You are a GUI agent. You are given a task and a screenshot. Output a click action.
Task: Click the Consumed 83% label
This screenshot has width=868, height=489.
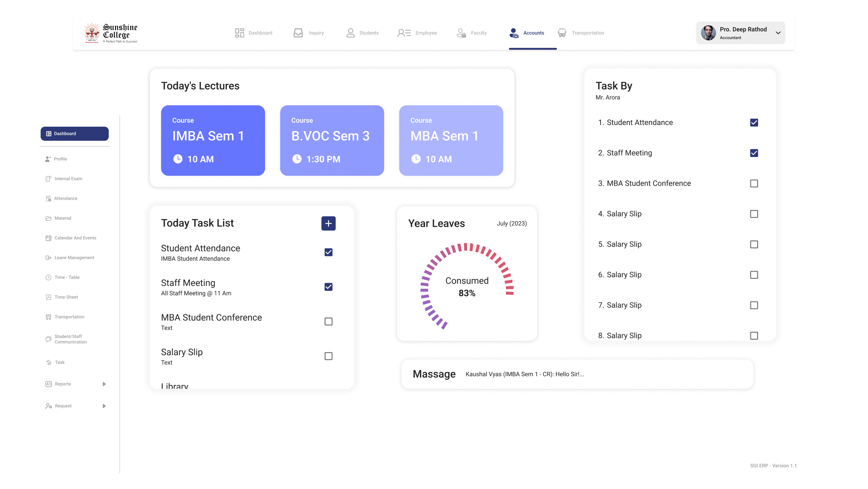pyautogui.click(x=467, y=287)
